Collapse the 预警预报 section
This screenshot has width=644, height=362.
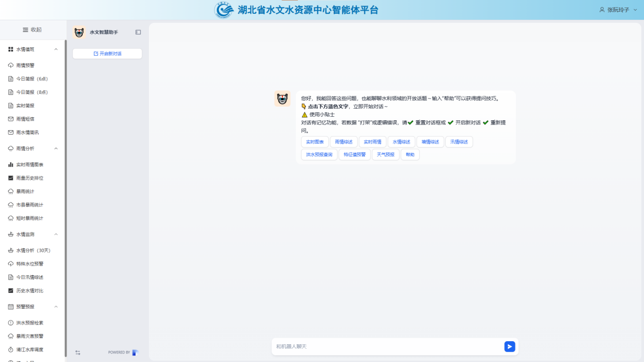point(55,306)
